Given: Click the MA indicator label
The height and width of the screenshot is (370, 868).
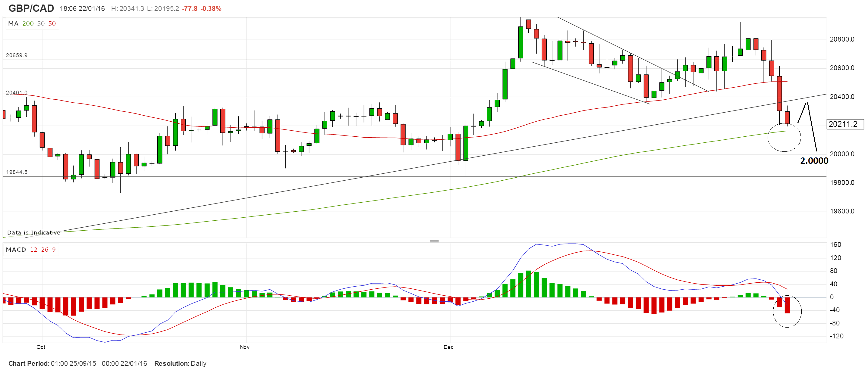Looking at the screenshot, I should [13, 23].
